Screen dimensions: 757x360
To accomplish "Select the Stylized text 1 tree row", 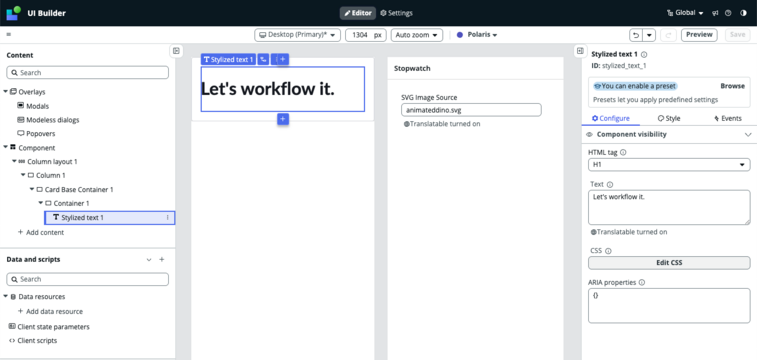I will 110,218.
